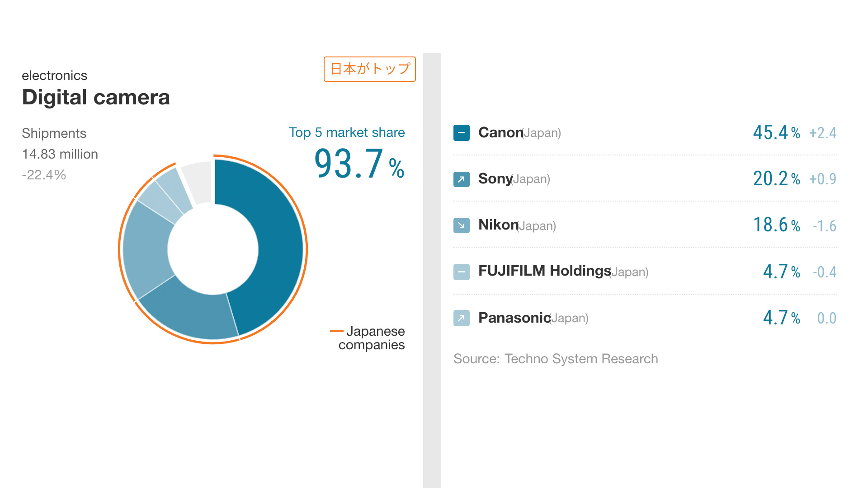The height and width of the screenshot is (488, 868).
Task: Click FUJIFILM Holdings dash icon
Action: [461, 272]
